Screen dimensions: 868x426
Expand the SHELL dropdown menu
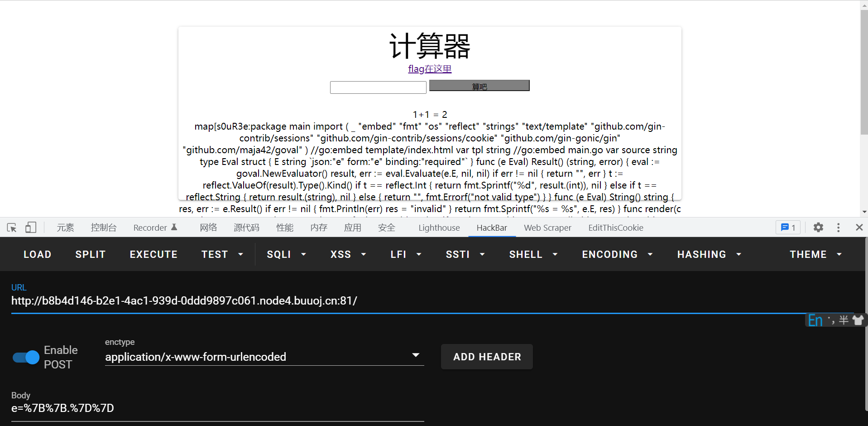tap(533, 255)
